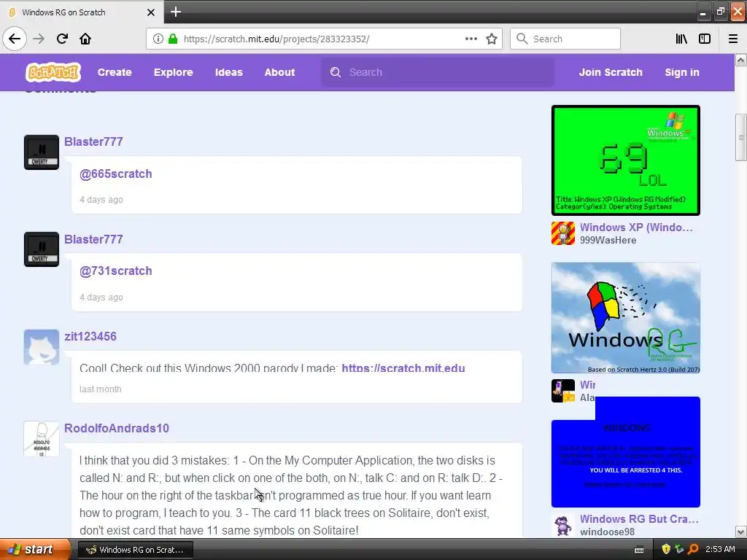Image resolution: width=747 pixels, height=560 pixels.
Task: Click the vertical scrollbar thumb
Action: pyautogui.click(x=741, y=138)
